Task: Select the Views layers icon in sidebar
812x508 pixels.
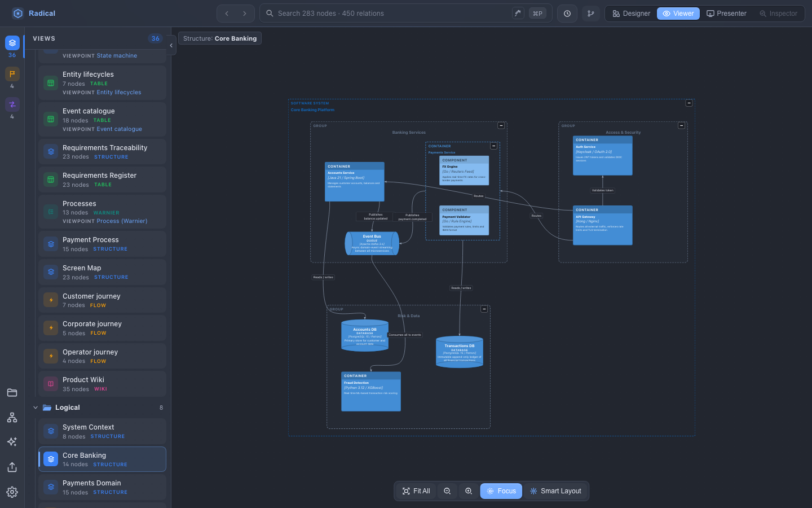Action: pos(12,43)
